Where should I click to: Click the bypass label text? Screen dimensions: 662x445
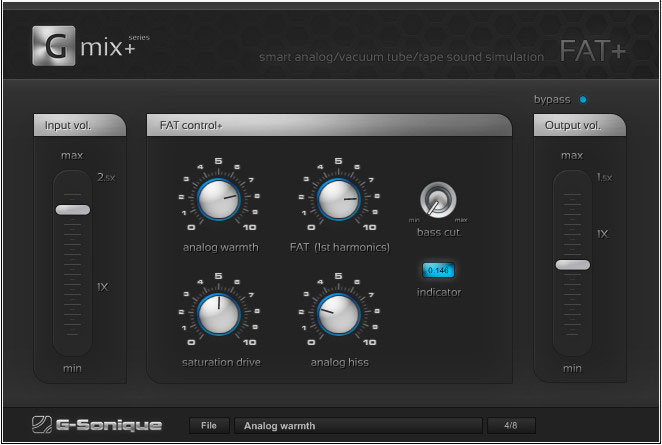click(552, 100)
